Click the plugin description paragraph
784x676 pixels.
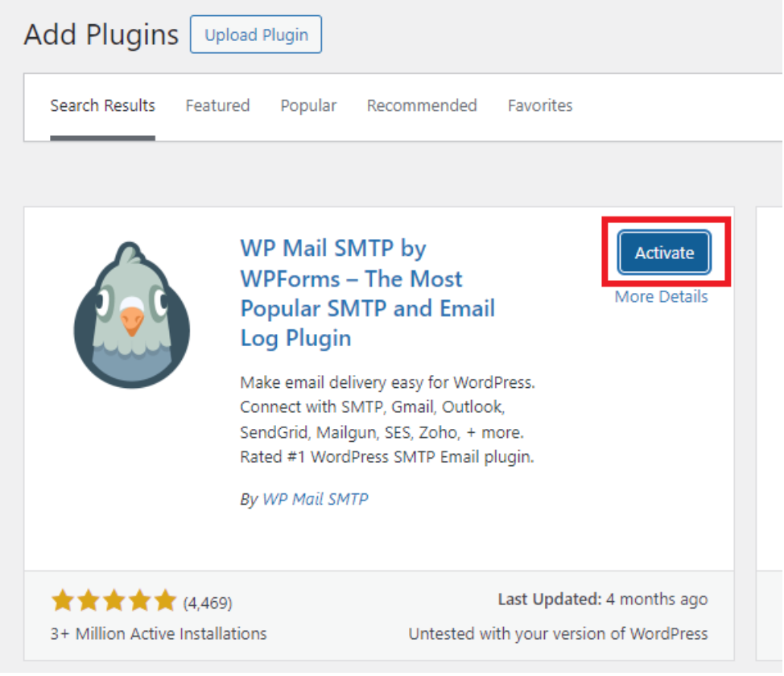point(387,420)
